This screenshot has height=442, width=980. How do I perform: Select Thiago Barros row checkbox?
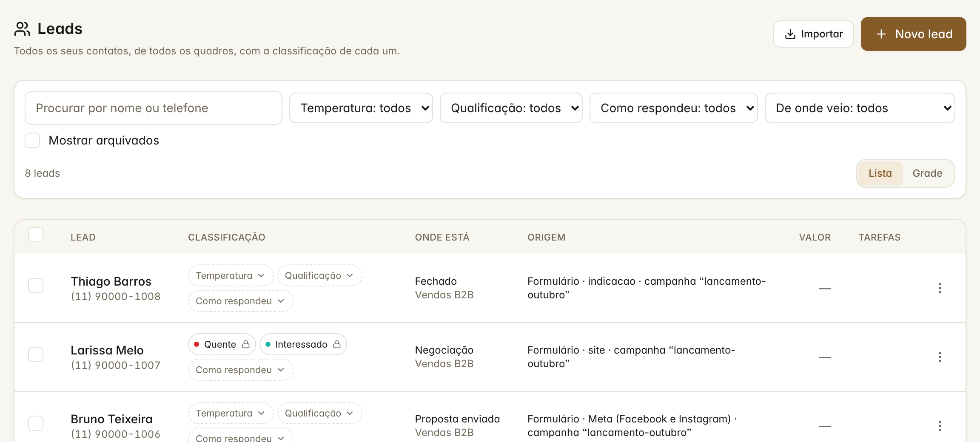[36, 286]
